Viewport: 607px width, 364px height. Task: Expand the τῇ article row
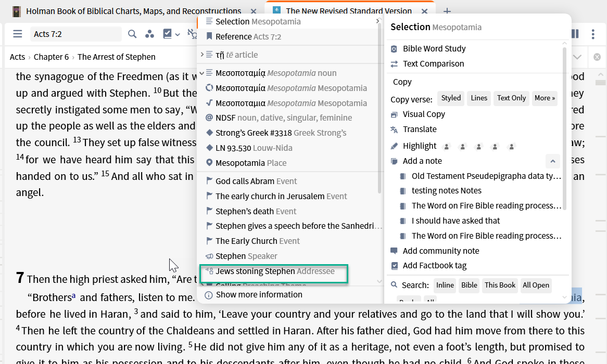coord(202,55)
